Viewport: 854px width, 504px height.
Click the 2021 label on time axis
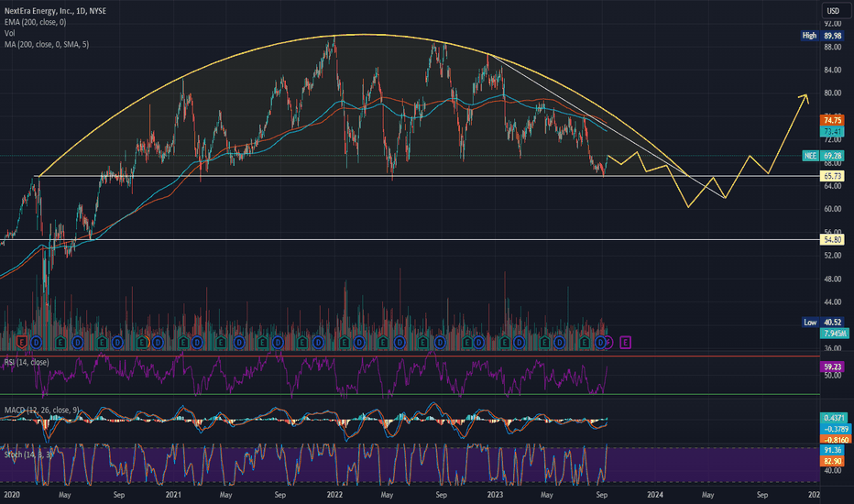coord(172,495)
